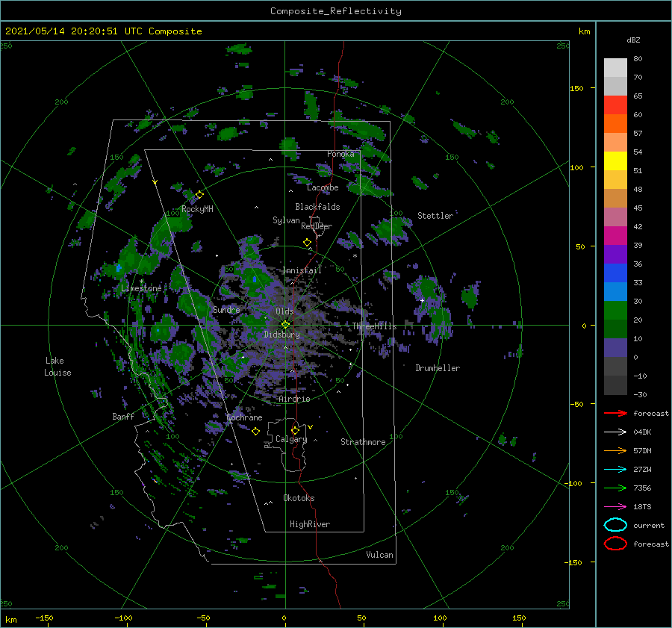Click the Lacombe city label

323,187
